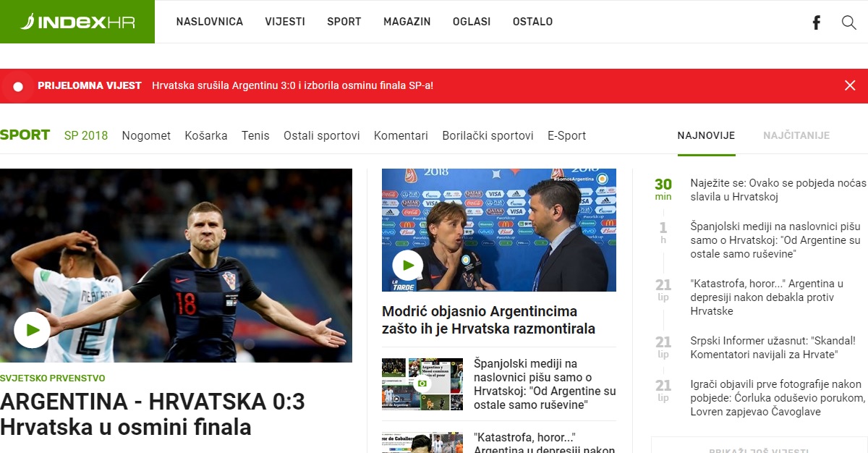Screen dimensions: 868x453
Task: Open the Facebook page icon
Action: (x=816, y=22)
